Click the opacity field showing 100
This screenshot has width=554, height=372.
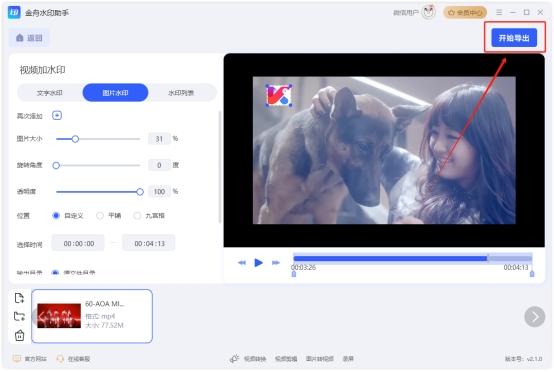point(159,192)
